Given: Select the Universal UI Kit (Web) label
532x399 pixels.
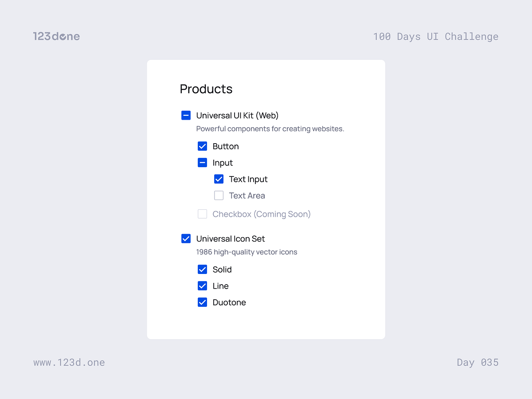Looking at the screenshot, I should 238,115.
